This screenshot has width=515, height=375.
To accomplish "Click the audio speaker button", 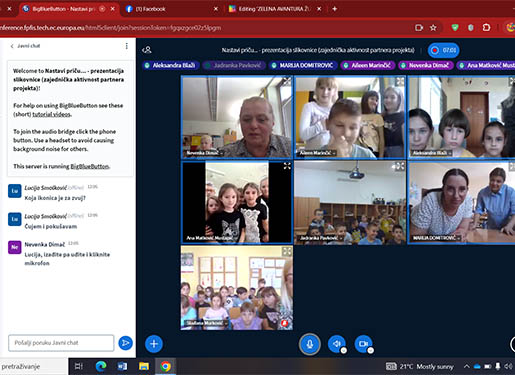I will coord(336,343).
